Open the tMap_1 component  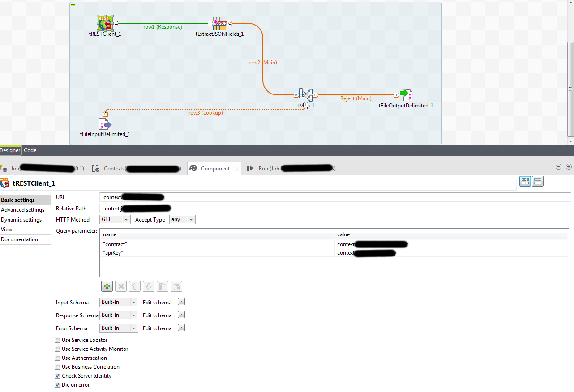click(x=306, y=95)
